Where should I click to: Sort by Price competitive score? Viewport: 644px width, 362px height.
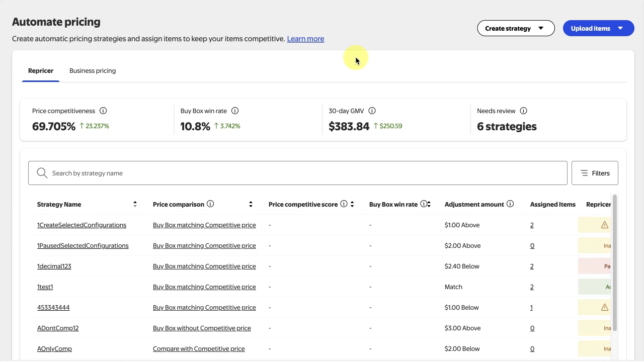(352, 204)
